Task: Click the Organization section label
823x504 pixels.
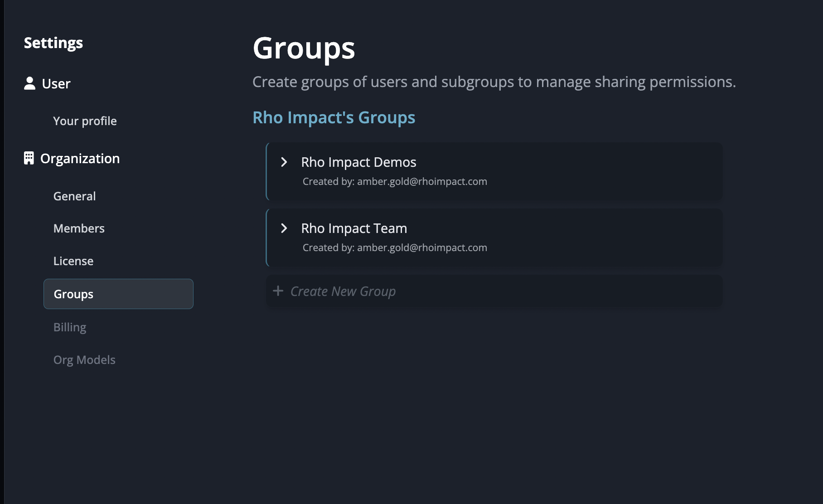Action: (x=80, y=159)
